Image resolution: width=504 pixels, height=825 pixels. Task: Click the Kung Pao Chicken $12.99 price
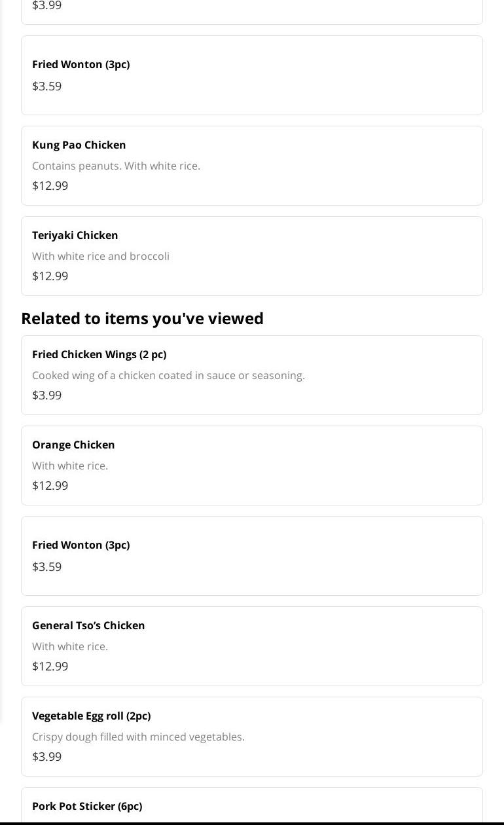50,185
